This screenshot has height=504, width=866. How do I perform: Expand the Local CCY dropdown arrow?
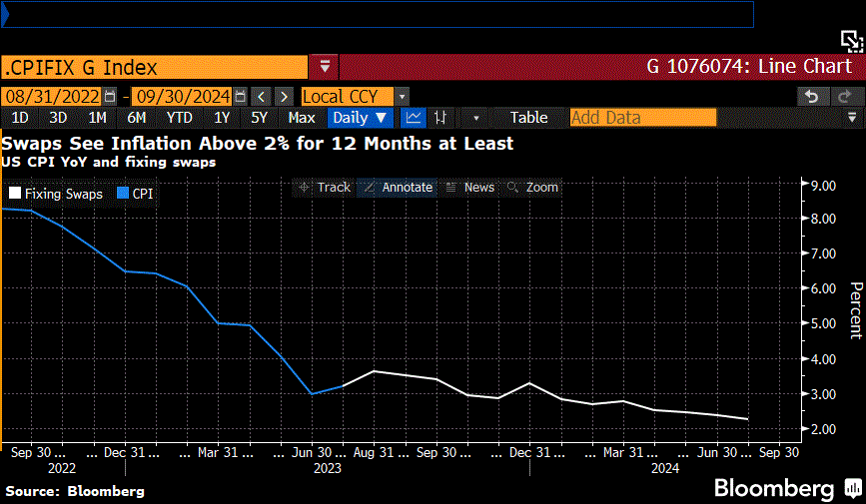[403, 97]
